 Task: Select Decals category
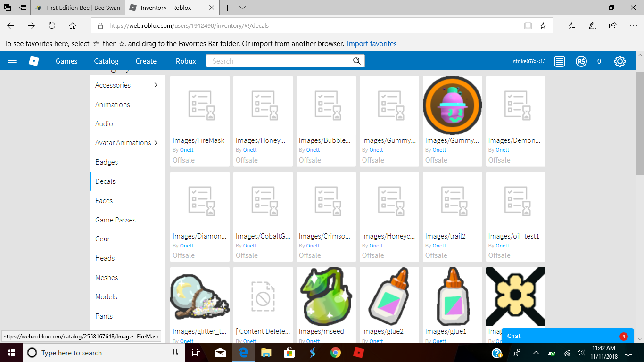105,181
